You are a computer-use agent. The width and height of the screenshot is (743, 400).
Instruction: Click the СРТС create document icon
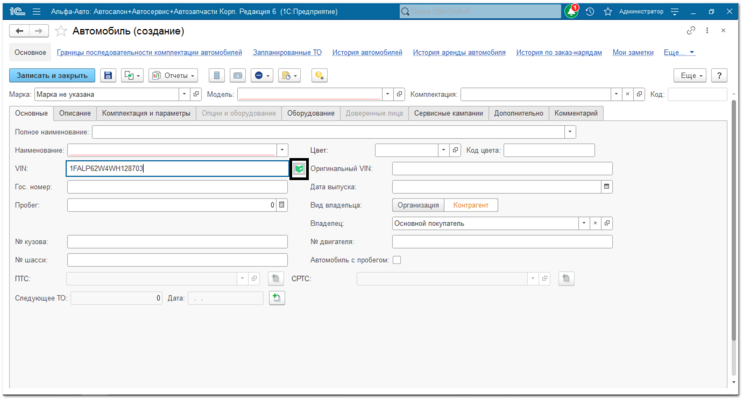(566, 279)
